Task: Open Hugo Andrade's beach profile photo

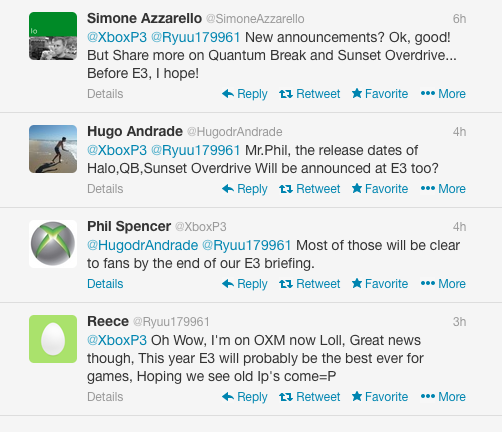Action: coord(53,149)
